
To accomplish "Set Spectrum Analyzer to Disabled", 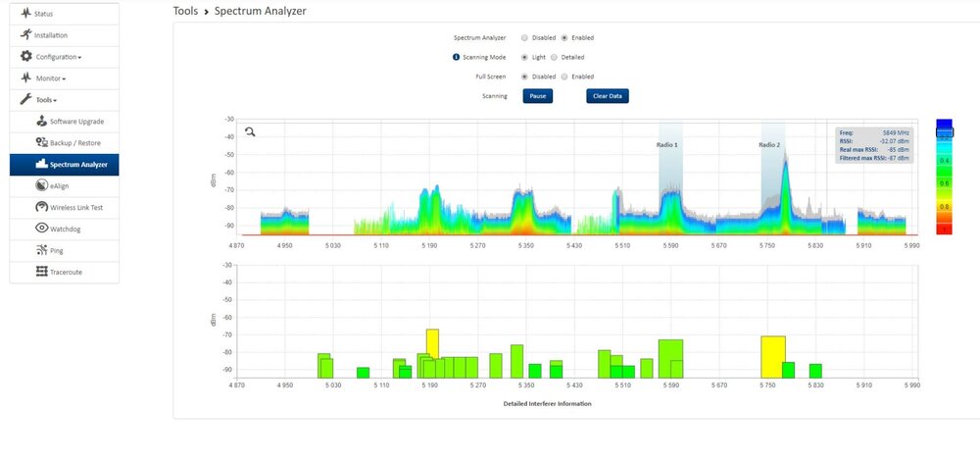I will (524, 38).
